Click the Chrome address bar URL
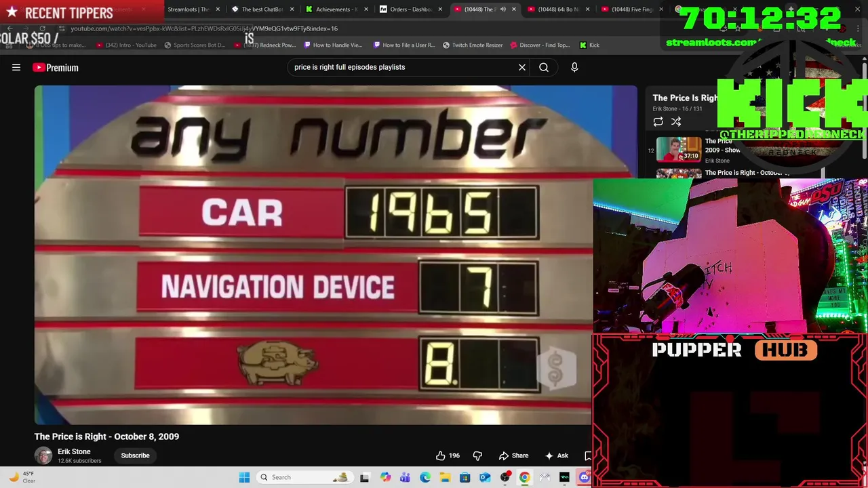 pos(203,28)
